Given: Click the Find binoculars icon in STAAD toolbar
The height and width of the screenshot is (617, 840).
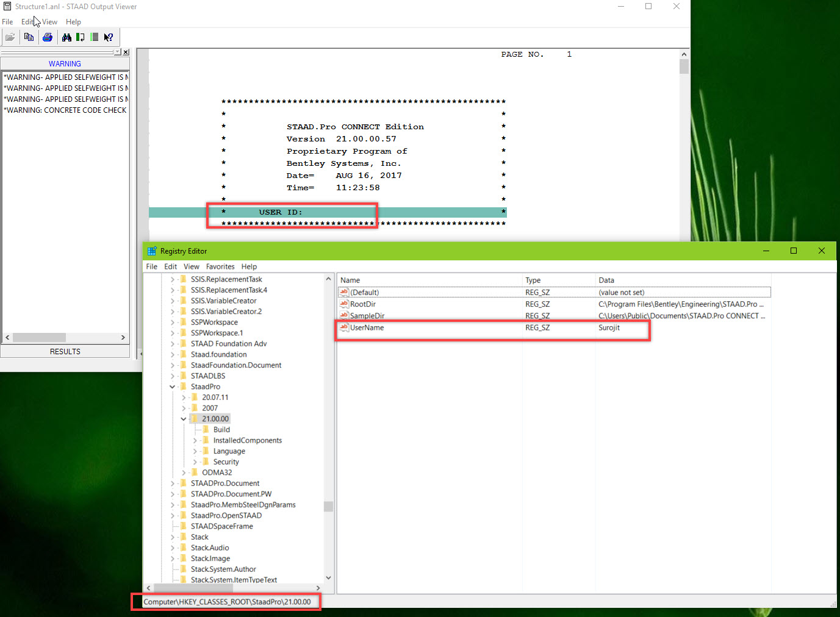Looking at the screenshot, I should pyautogui.click(x=66, y=37).
